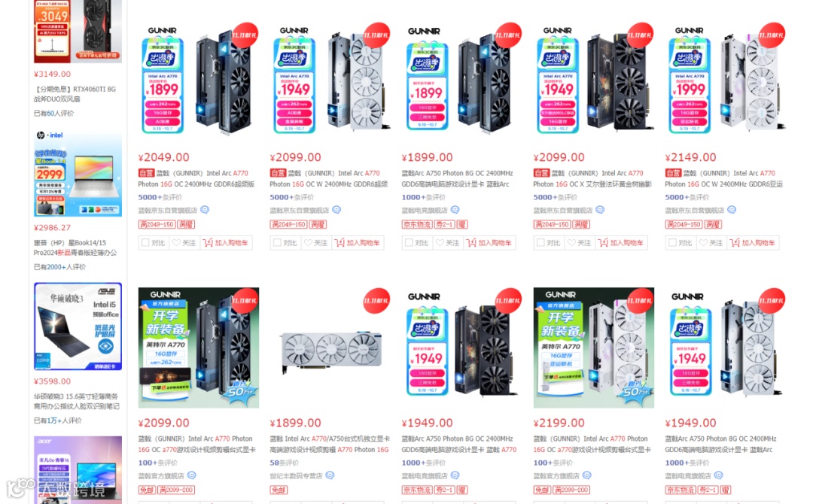Image resolution: width=813 pixels, height=504 pixels.
Task: Enable 对比 compare checkbox on ¥2149 product
Action: (672, 242)
